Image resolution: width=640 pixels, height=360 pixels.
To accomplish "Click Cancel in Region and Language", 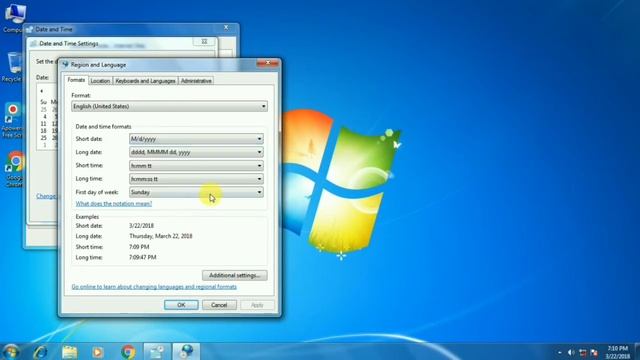I will tap(219, 305).
